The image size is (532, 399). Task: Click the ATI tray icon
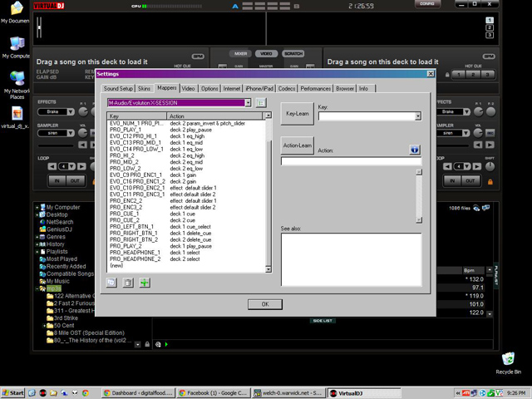point(465,393)
